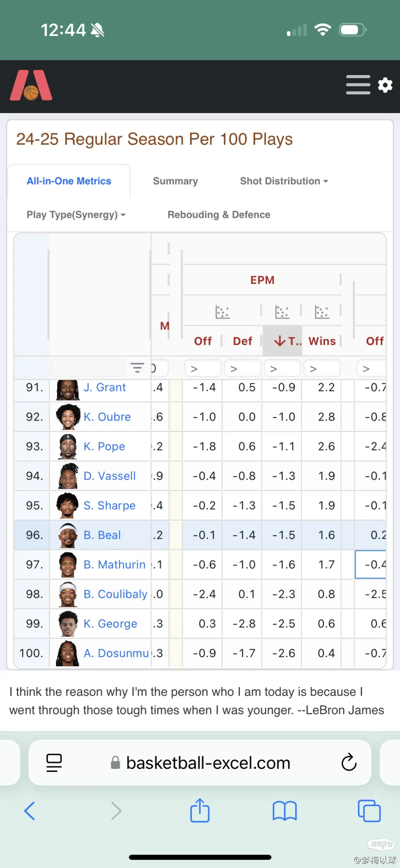The width and height of the screenshot is (400, 868).
Task: Open the hamburger navigation menu
Action: [x=358, y=85]
